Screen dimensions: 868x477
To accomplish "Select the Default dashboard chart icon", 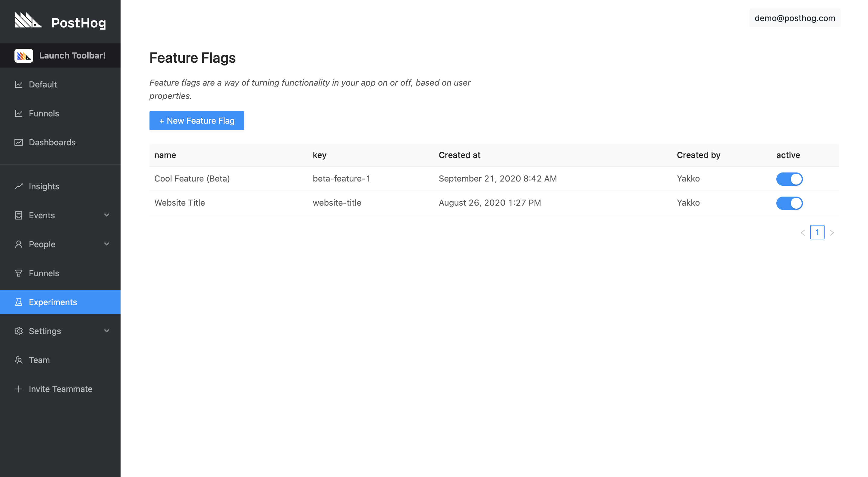I will click(19, 85).
